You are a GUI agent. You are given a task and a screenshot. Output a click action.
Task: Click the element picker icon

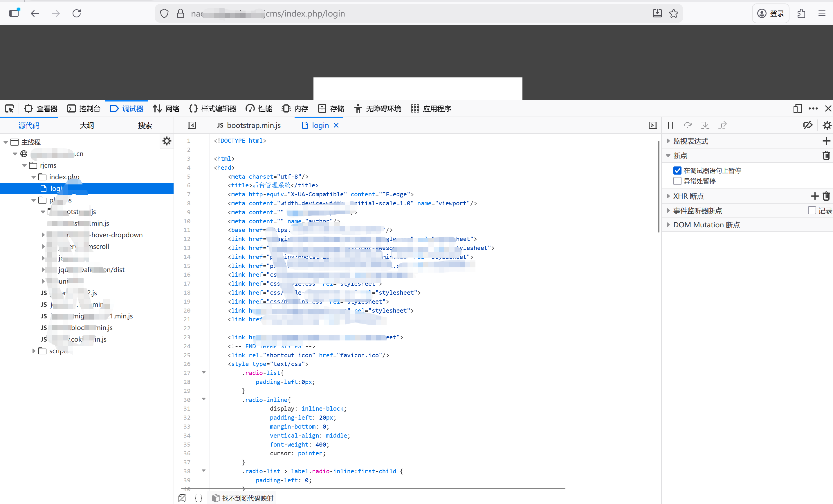(9, 109)
